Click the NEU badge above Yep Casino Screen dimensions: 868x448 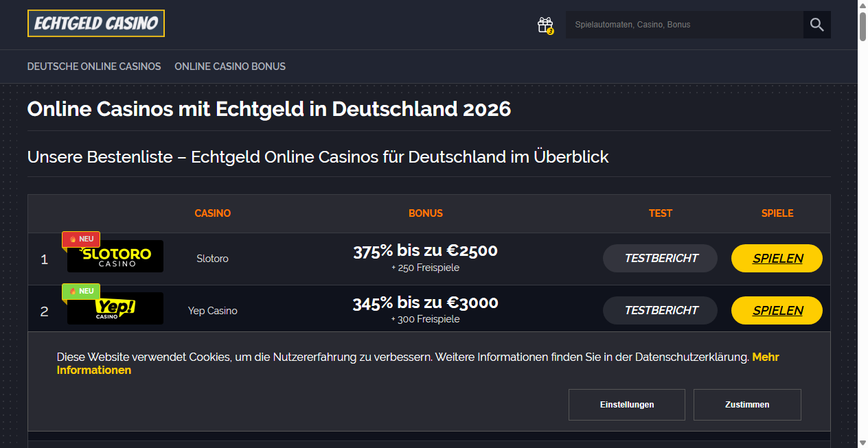point(81,290)
